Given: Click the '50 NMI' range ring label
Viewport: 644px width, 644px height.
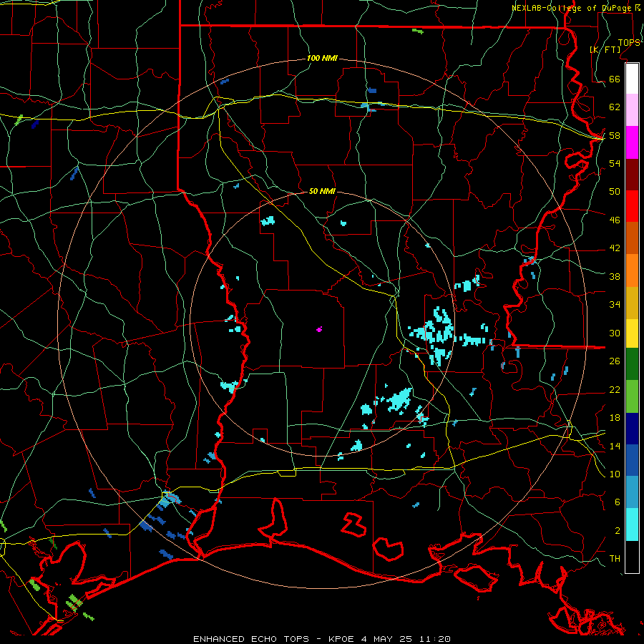Looking at the screenshot, I should [x=323, y=191].
